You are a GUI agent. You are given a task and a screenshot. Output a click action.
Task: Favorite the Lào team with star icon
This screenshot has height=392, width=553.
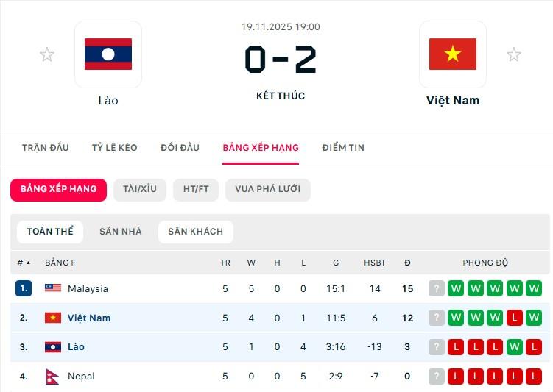pos(47,54)
